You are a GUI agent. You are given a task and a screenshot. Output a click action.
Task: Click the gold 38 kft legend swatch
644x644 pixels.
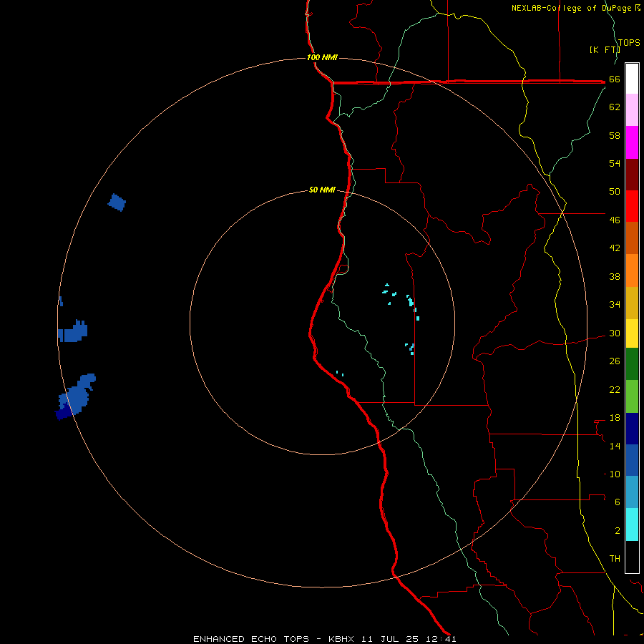coord(632,303)
